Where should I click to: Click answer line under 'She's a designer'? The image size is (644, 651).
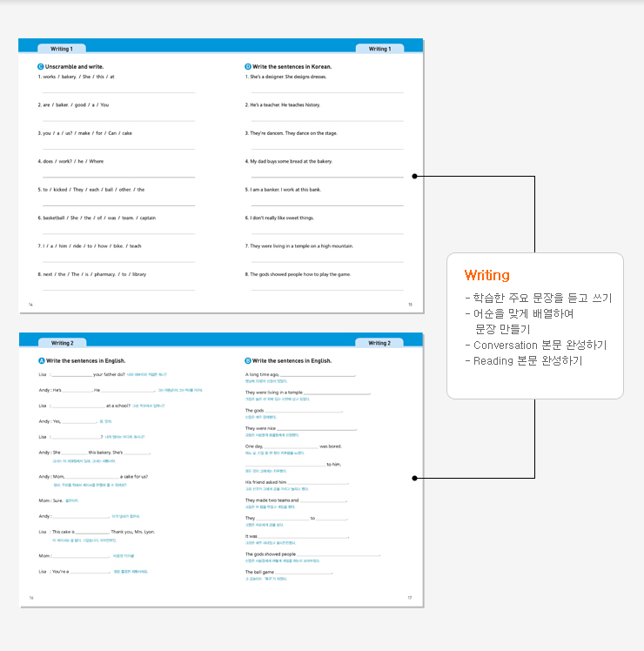(326, 91)
